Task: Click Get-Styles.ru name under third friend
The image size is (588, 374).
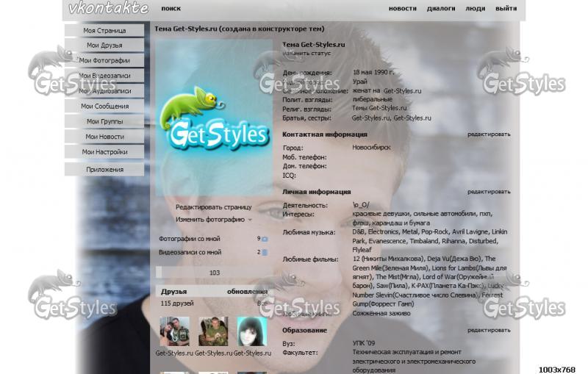Action: coord(252,353)
